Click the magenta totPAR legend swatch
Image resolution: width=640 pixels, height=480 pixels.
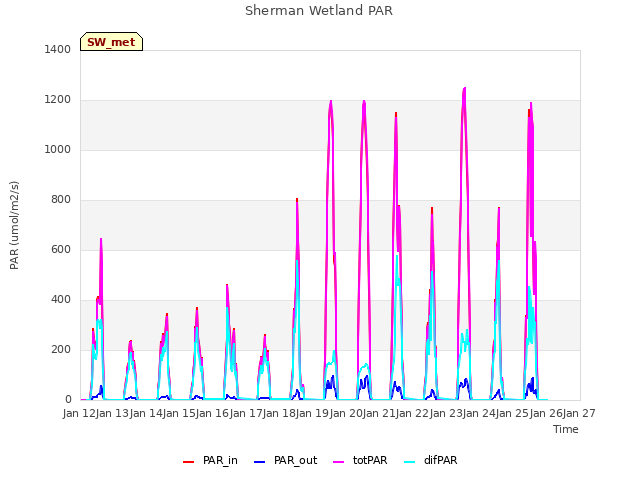338,462
